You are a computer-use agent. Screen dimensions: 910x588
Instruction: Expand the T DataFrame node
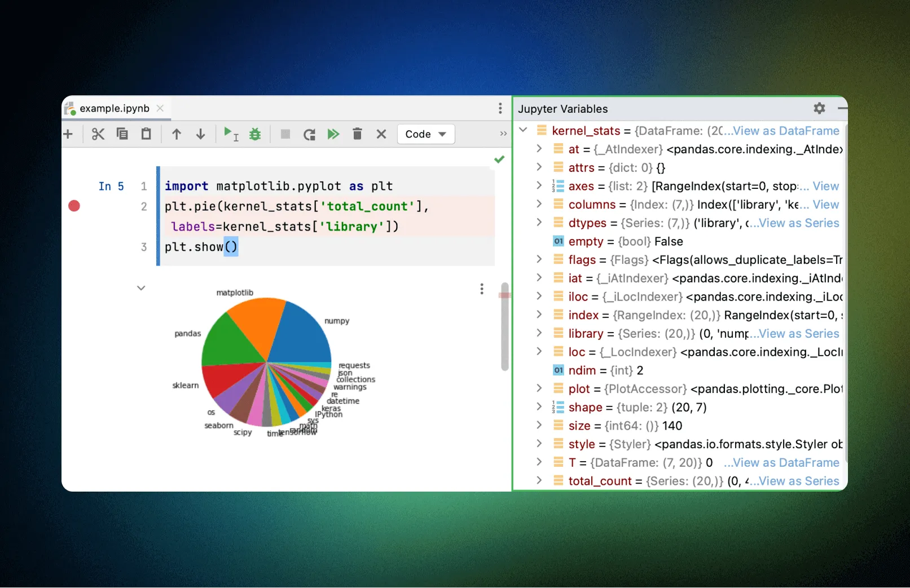click(x=539, y=462)
